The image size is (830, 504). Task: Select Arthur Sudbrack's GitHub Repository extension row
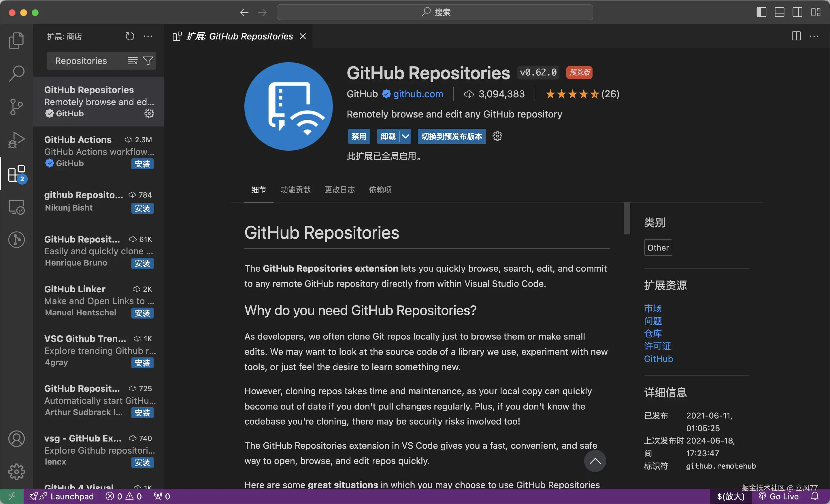point(98,400)
